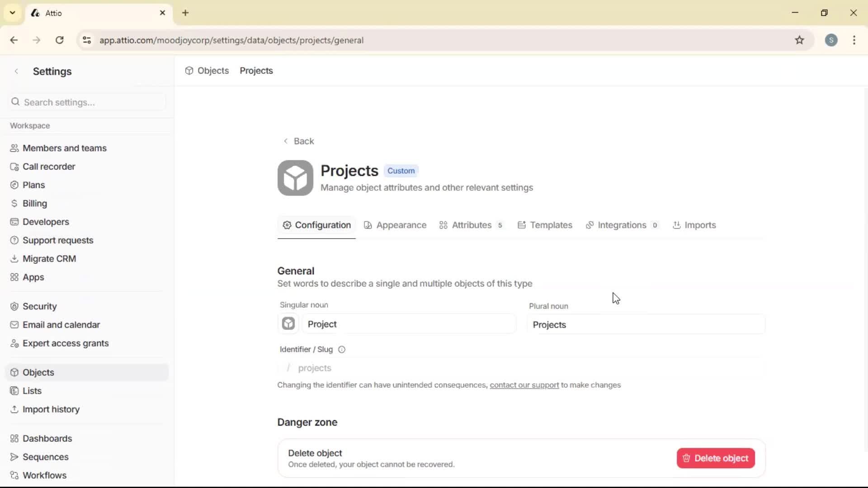Viewport: 868px width, 488px height.
Task: Open the browser menu
Action: pyautogui.click(x=854, y=40)
